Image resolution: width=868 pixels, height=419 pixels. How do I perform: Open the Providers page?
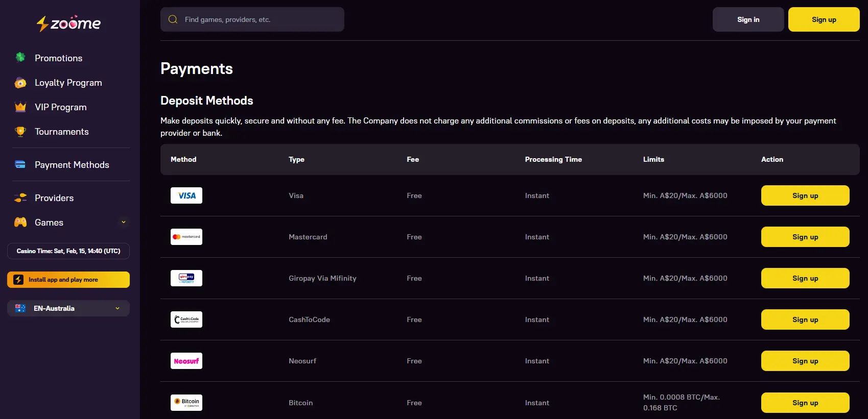[54, 198]
